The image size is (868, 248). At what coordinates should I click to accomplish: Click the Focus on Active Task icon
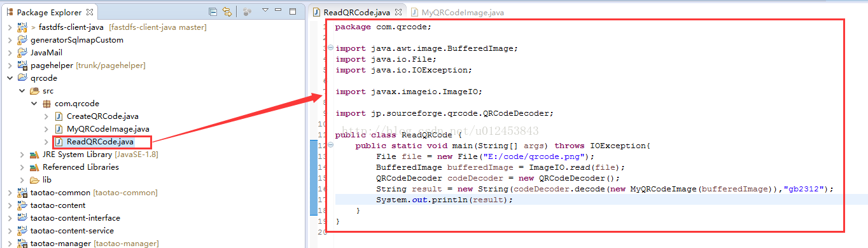pos(248,11)
